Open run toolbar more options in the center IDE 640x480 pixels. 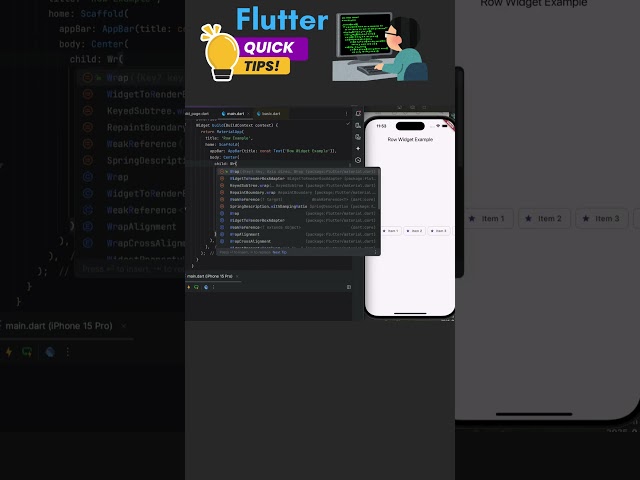[213, 287]
